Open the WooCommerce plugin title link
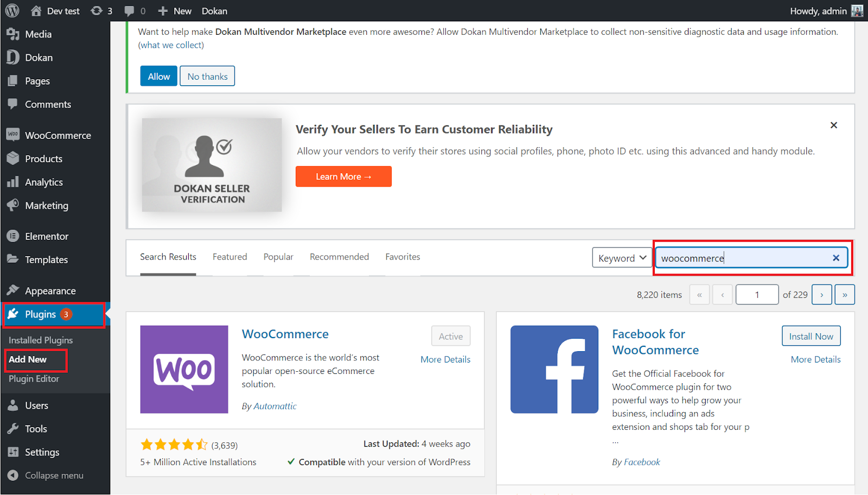 point(285,334)
